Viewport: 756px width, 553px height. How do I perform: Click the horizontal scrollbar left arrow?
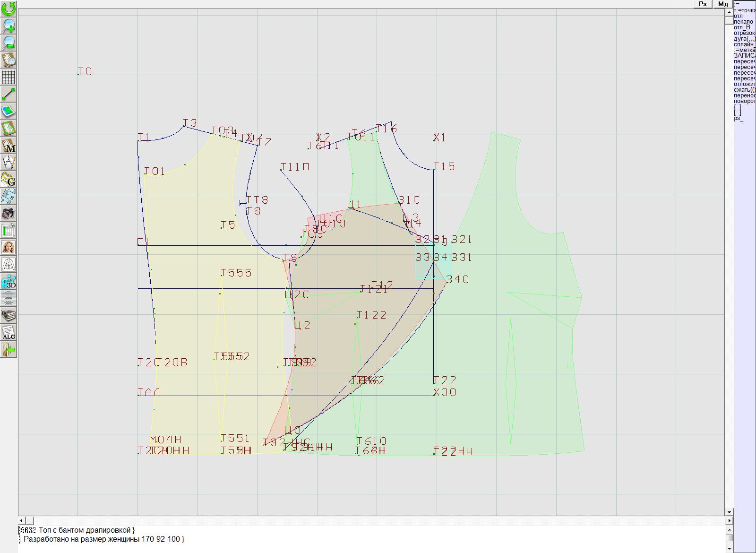tap(22, 520)
